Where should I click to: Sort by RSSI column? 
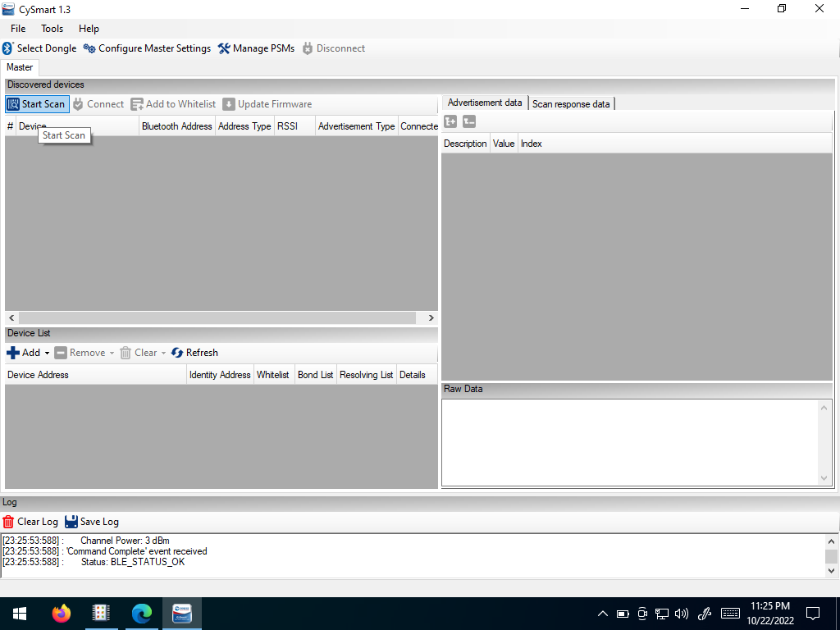pyautogui.click(x=294, y=126)
